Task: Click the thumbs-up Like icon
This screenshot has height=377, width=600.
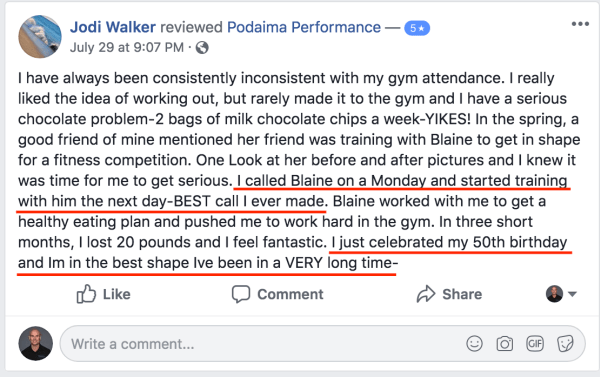Action: click(x=86, y=294)
